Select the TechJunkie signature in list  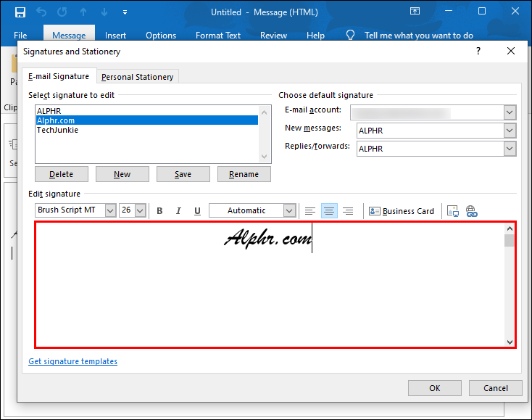tap(147, 130)
